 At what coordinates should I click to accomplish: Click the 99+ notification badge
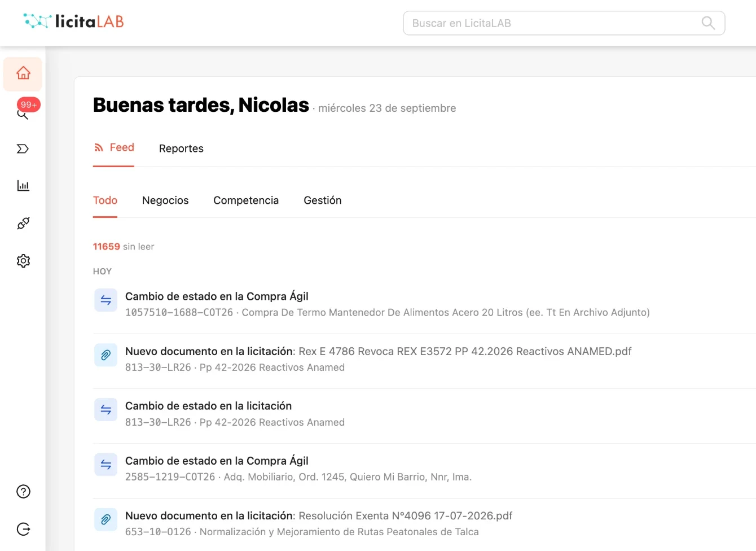[29, 104]
